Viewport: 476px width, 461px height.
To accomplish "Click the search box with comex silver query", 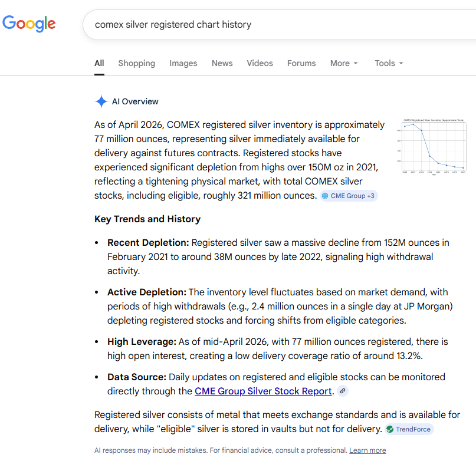I will tap(279, 25).
